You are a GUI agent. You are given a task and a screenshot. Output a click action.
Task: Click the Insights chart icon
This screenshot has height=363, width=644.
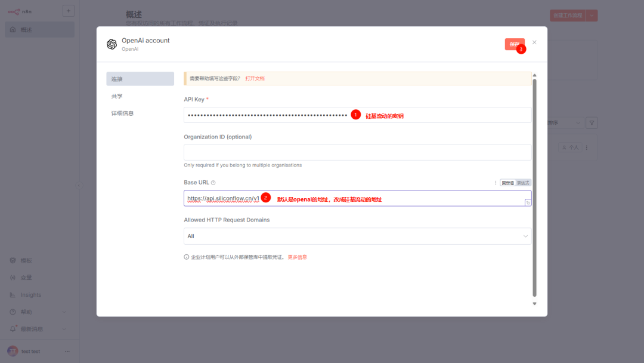point(13,295)
